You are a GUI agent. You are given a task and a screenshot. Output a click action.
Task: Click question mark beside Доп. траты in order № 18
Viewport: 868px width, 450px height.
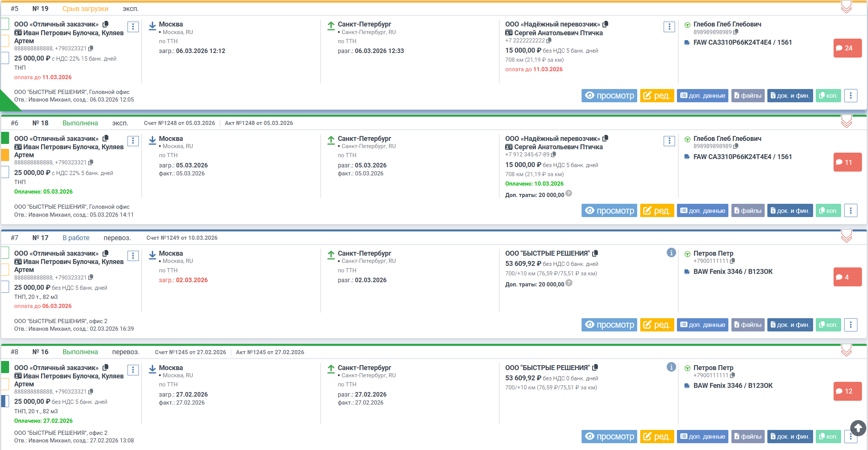[569, 194]
